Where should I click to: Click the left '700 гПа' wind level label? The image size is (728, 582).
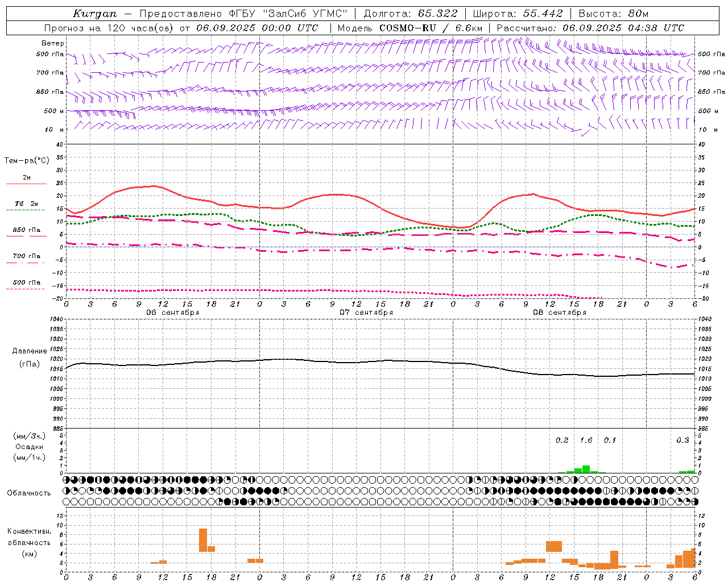pos(50,73)
